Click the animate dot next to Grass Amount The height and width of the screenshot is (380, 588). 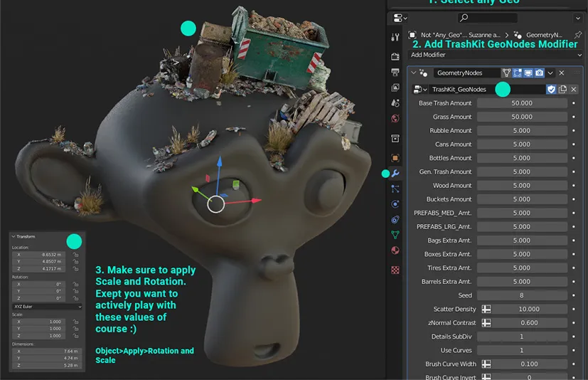tap(573, 117)
